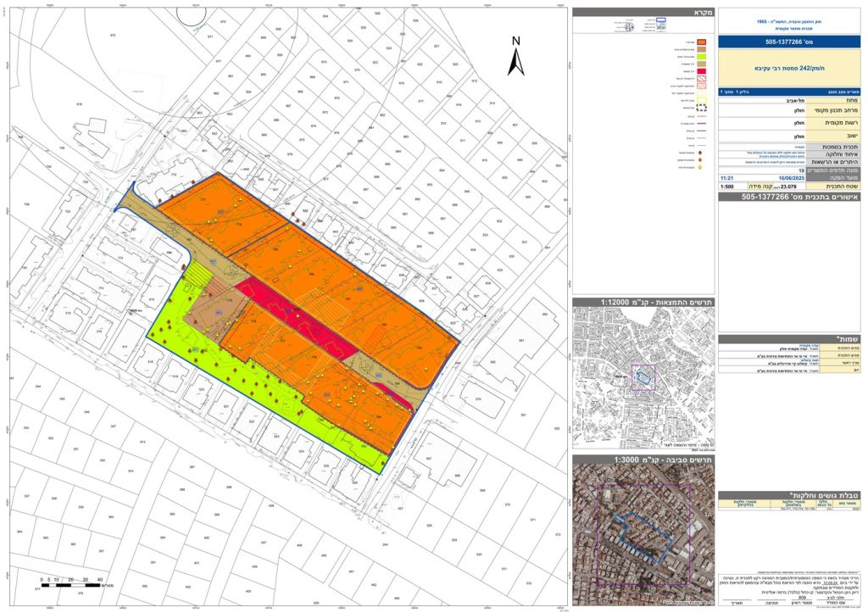
Task: Click the purple line legend symbol
Action: pos(701,123)
